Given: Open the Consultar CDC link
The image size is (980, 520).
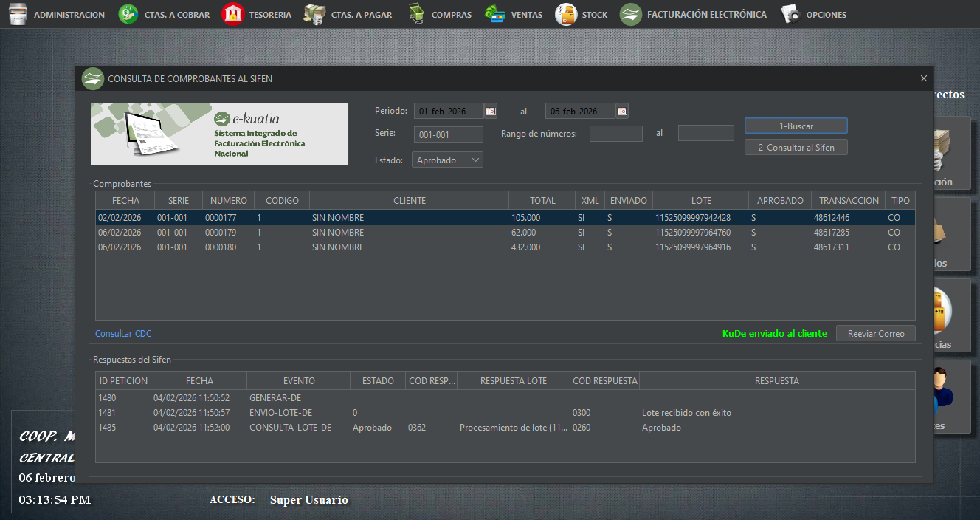Looking at the screenshot, I should tap(123, 334).
